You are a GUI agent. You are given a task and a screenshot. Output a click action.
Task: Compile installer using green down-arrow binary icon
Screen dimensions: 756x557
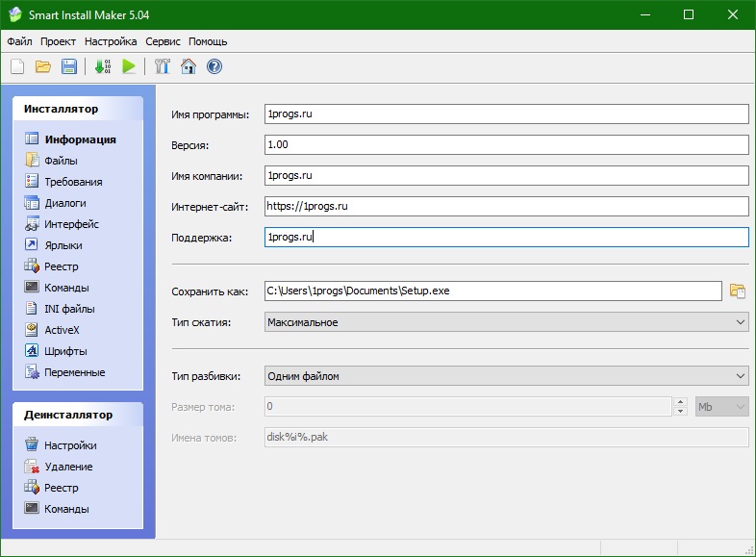pos(103,66)
